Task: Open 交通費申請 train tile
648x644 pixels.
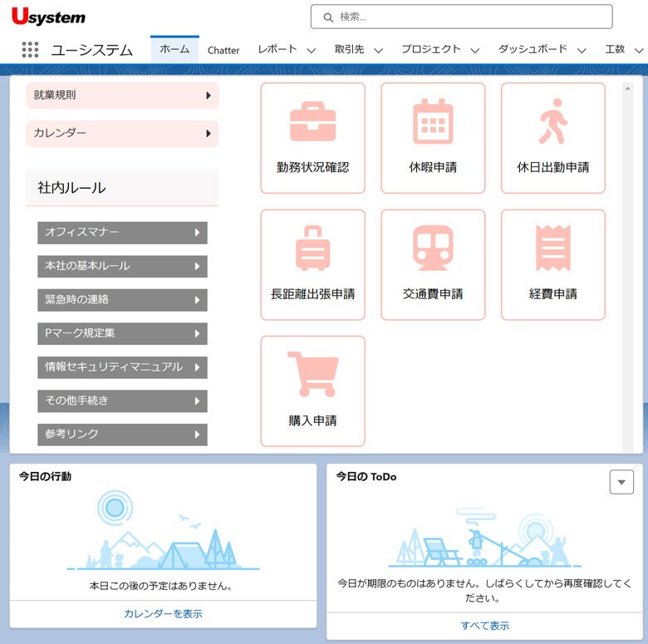Action: [433, 265]
